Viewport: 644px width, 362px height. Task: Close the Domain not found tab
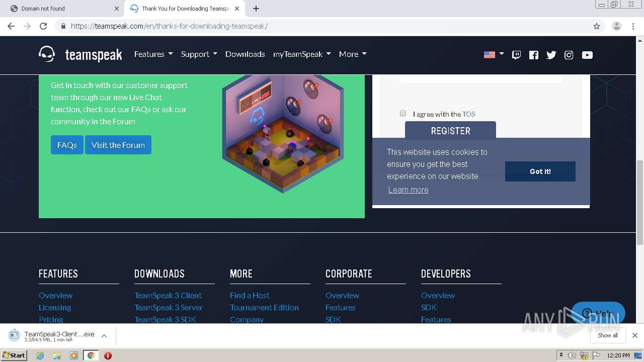pos(116,9)
